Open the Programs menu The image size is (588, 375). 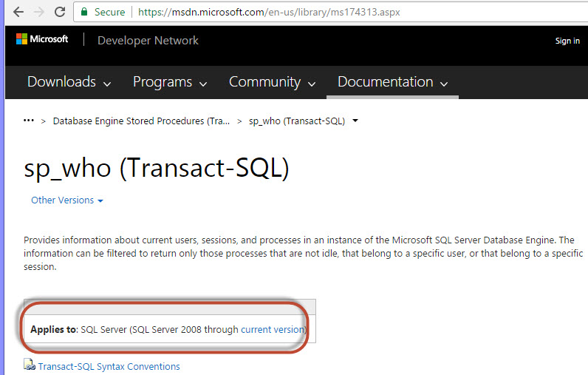point(170,82)
